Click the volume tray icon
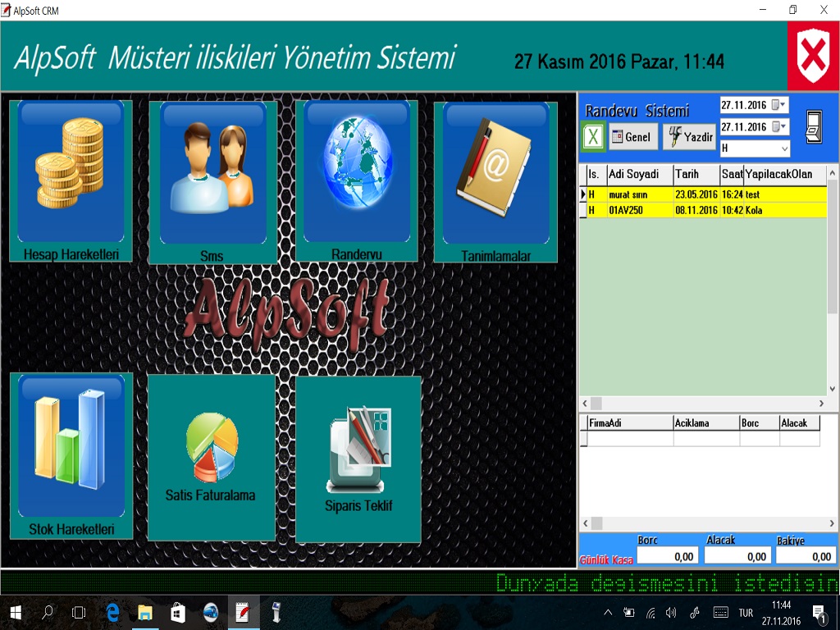 click(x=671, y=613)
